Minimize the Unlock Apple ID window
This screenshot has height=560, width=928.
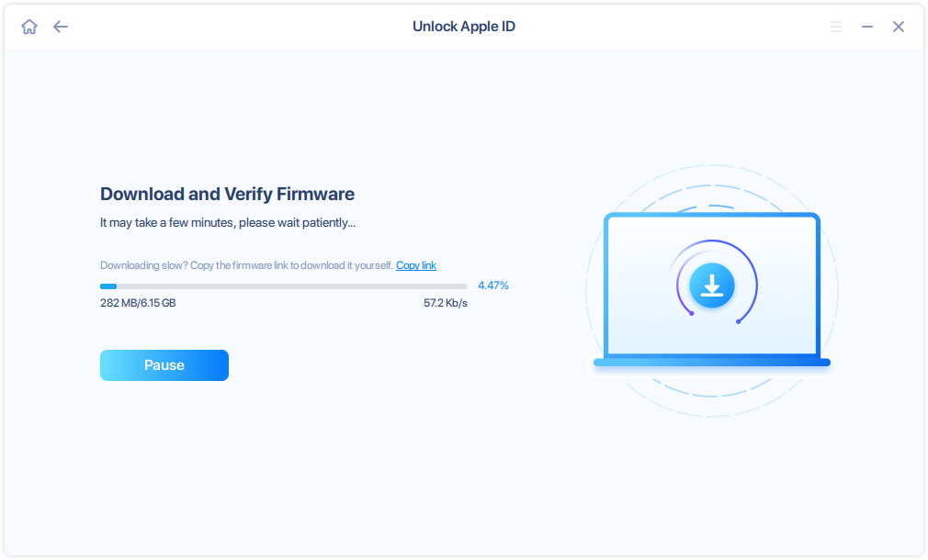point(867,27)
